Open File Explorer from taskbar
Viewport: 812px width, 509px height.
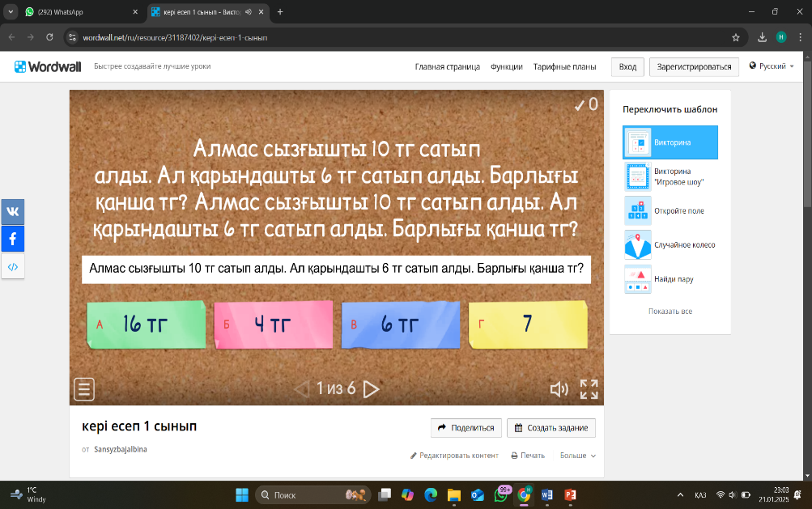click(454, 495)
